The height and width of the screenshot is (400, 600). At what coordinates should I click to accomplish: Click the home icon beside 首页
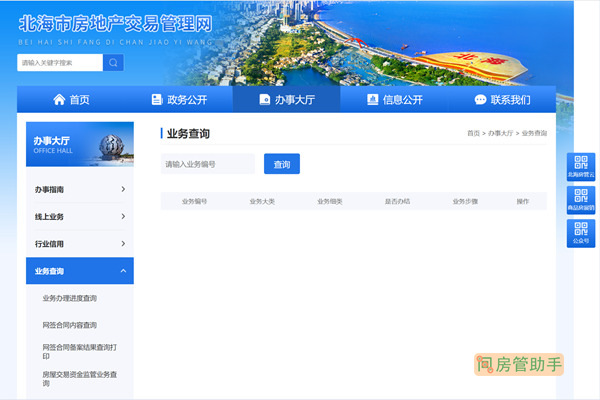coord(59,100)
